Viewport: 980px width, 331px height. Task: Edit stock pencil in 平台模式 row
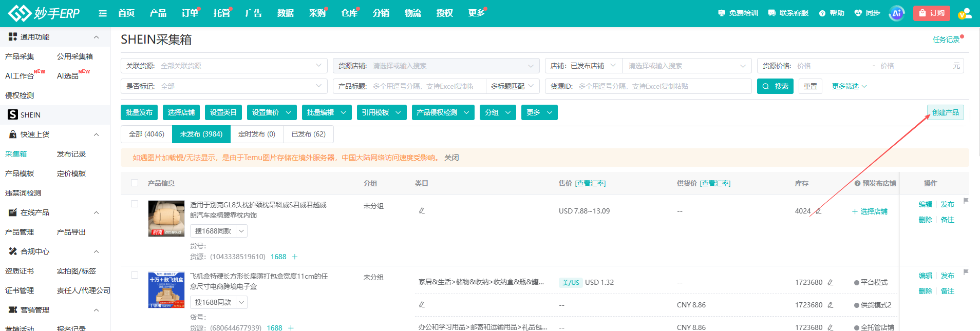(x=830, y=282)
